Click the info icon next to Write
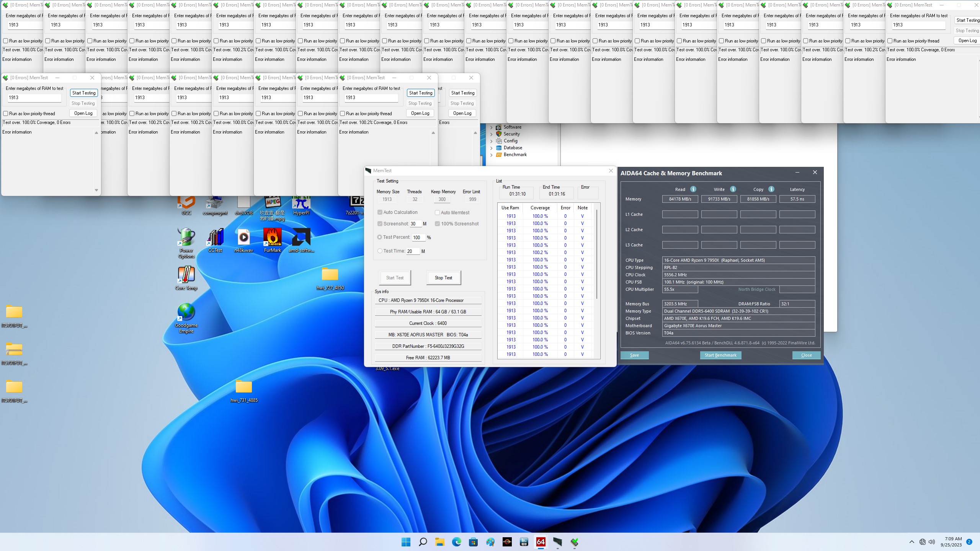Image resolution: width=980 pixels, height=551 pixels. pyautogui.click(x=733, y=189)
